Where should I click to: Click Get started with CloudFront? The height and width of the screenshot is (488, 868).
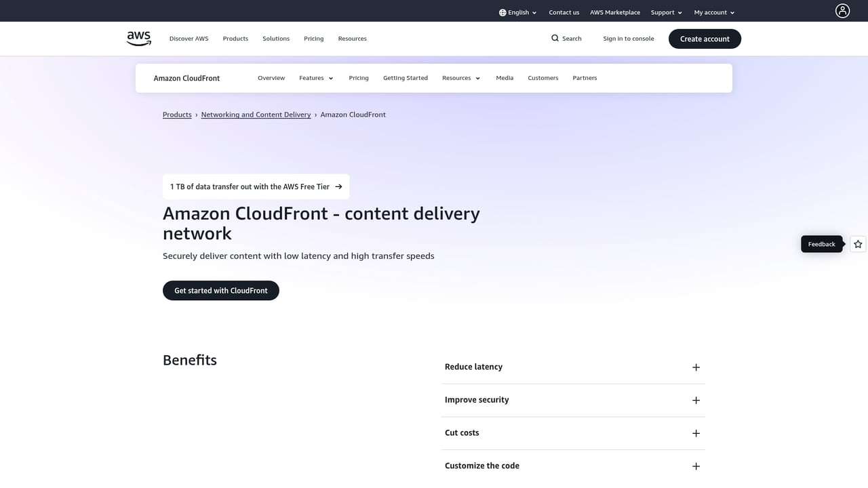click(220, 290)
